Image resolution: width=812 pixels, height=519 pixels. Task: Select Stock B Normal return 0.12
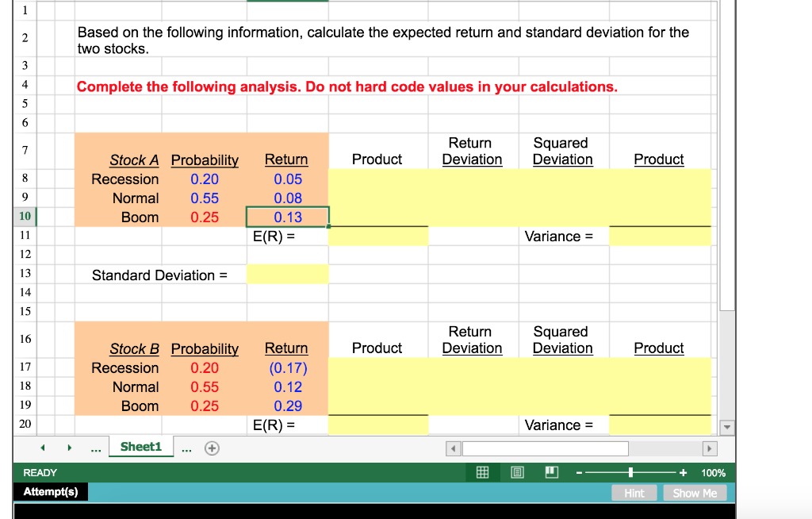[287, 386]
